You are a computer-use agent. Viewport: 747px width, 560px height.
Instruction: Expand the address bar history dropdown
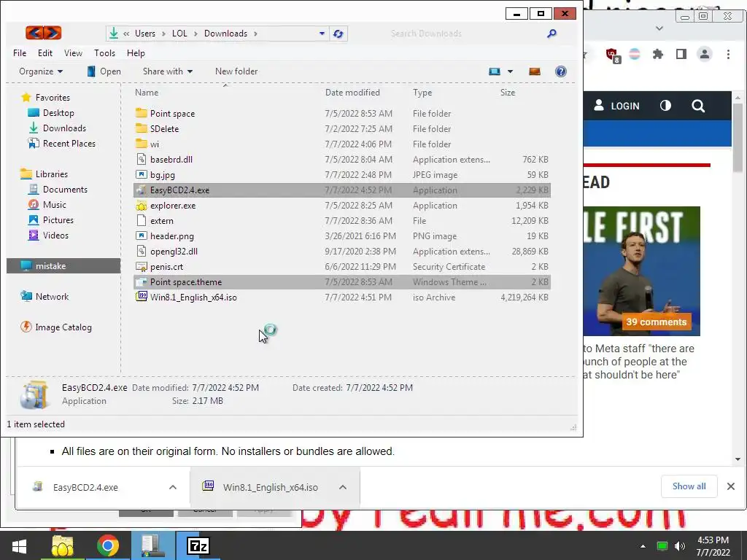pyautogui.click(x=322, y=34)
